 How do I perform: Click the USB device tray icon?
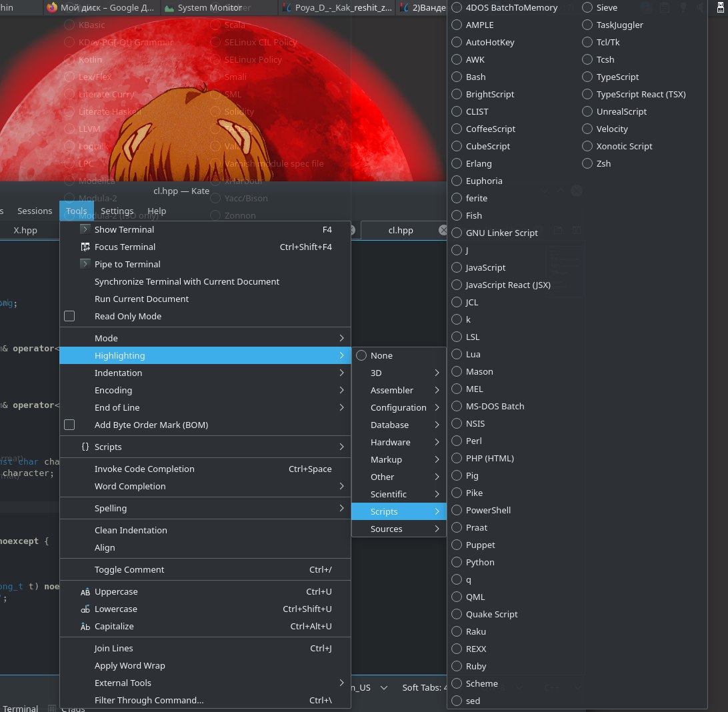(720, 7)
